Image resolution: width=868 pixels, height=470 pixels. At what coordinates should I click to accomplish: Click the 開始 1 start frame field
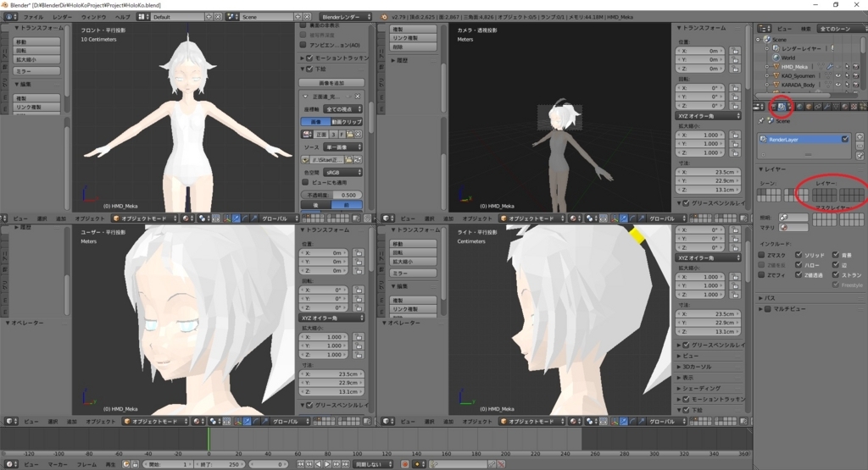point(166,464)
